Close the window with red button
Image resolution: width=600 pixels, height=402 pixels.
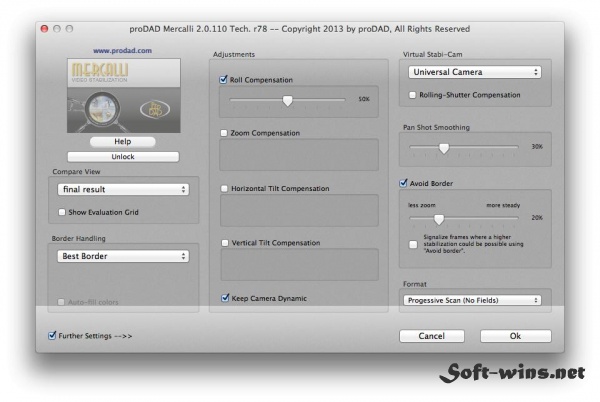[x=44, y=29]
